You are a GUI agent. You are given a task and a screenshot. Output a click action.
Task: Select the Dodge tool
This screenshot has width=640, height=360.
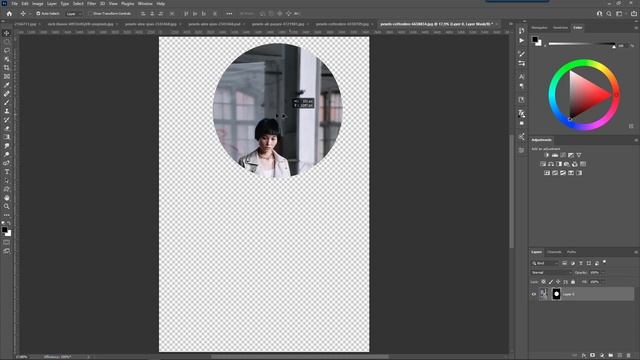click(7, 154)
